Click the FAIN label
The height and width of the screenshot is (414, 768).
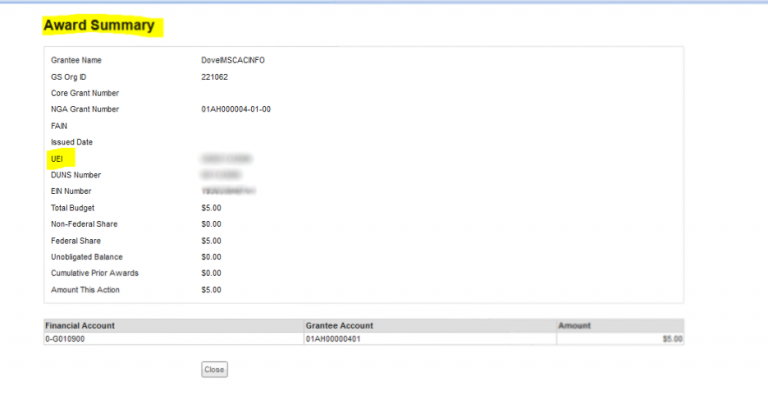59,126
